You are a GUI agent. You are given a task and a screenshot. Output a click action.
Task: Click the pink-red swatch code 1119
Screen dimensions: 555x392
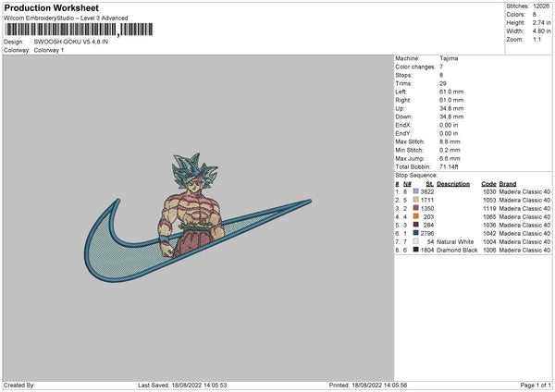click(x=415, y=208)
